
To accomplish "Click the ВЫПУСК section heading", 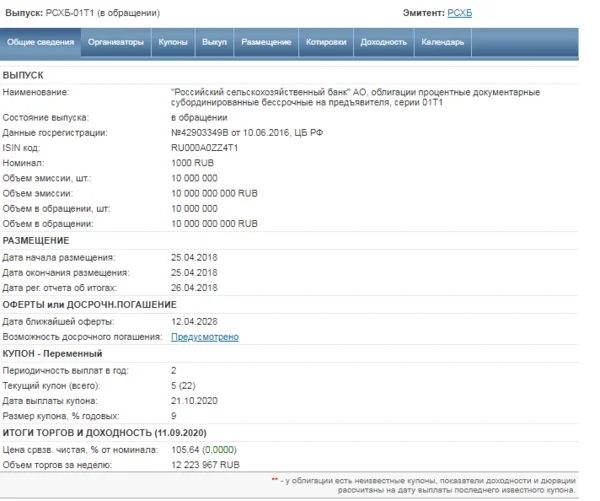I will click(23, 75).
